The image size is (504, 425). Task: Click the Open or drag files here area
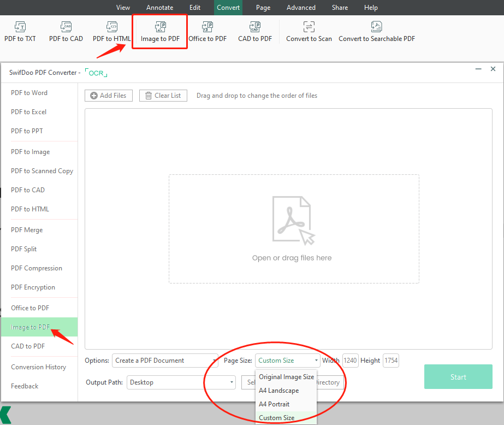pos(294,229)
